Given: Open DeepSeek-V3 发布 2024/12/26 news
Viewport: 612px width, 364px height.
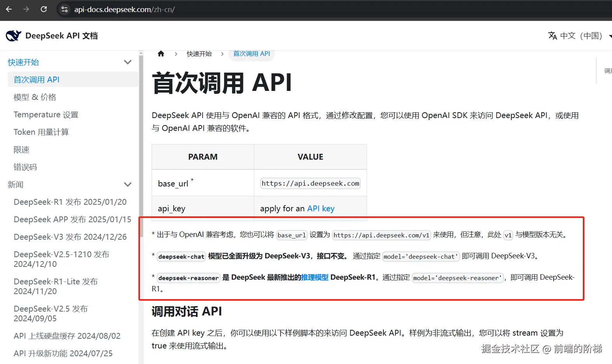Looking at the screenshot, I should (x=70, y=237).
